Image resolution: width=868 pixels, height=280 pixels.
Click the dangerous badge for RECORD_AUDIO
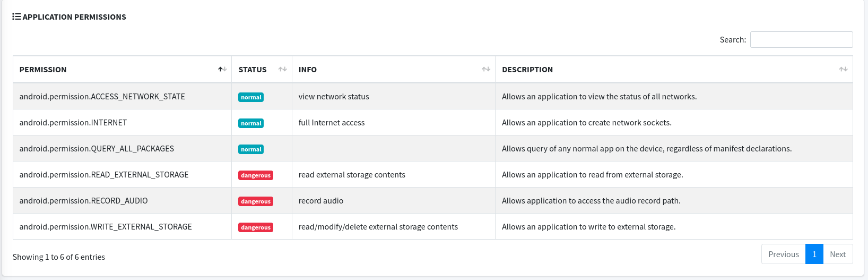pos(256,201)
